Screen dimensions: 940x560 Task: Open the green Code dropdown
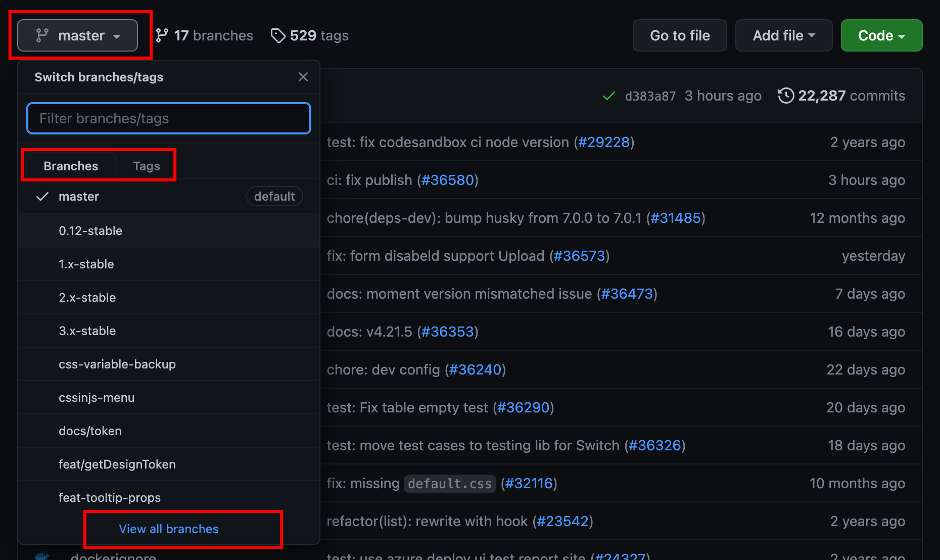[881, 36]
